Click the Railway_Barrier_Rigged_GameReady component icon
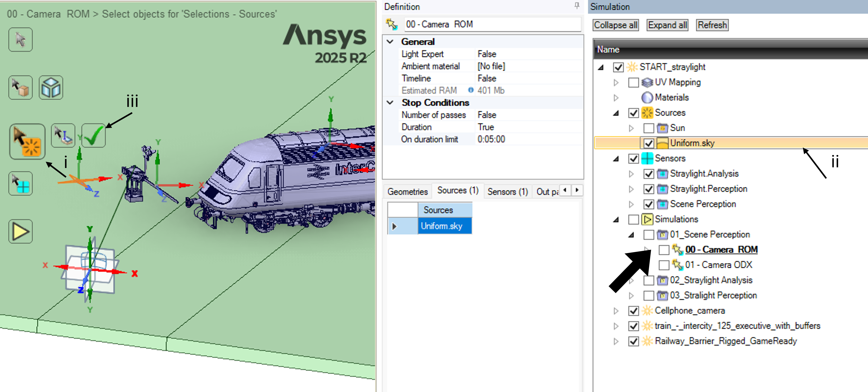 click(x=647, y=341)
